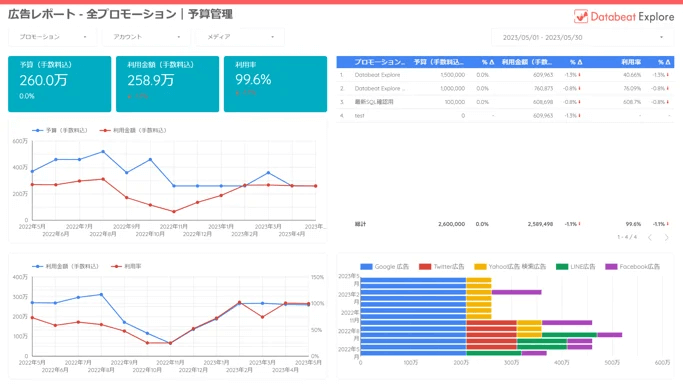This screenshot has width=683, height=384.
Task: Click red 利用率 legend in bottom line chart
Action: point(126,266)
